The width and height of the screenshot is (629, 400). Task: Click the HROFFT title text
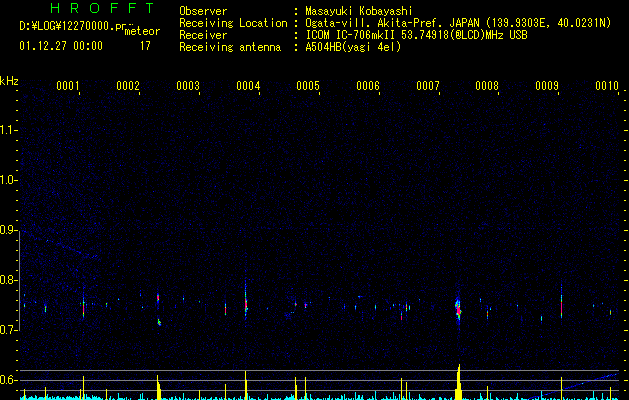pos(103,8)
